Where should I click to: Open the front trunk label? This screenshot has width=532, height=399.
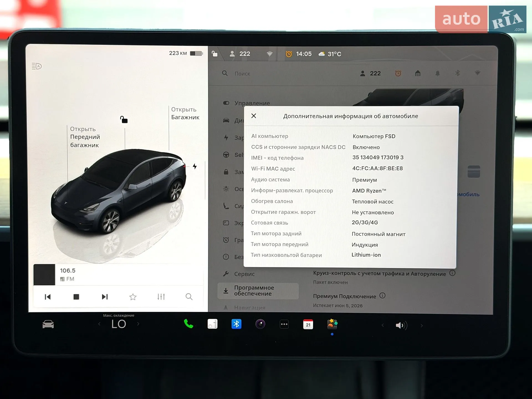click(85, 137)
